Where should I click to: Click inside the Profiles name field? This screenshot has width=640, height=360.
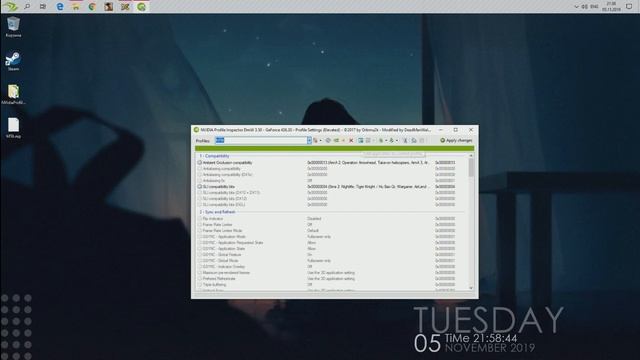click(261, 140)
